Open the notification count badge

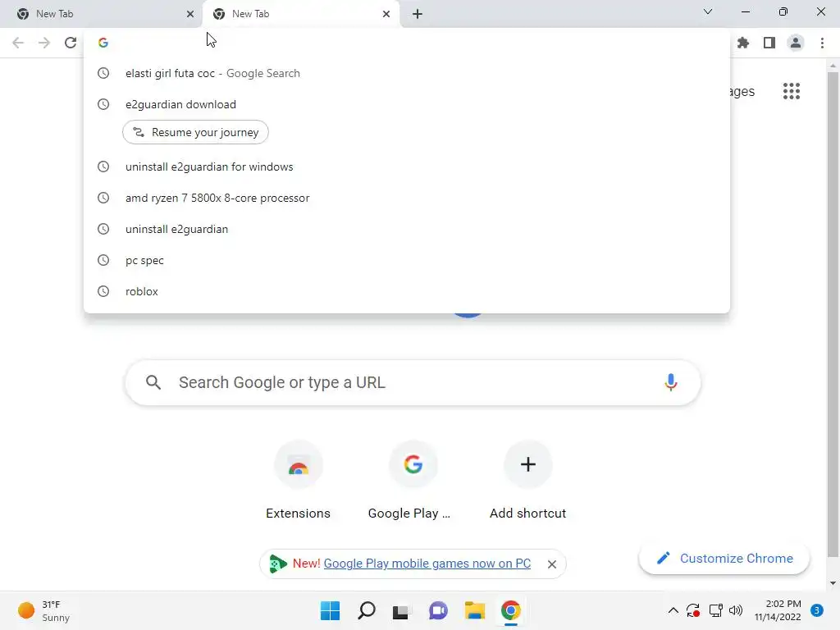tap(817, 610)
